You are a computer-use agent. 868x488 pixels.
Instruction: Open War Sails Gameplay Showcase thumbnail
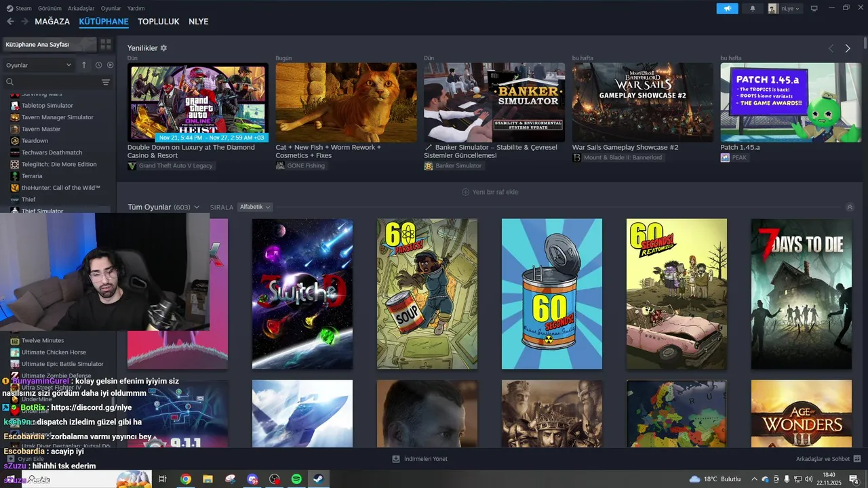pos(643,102)
